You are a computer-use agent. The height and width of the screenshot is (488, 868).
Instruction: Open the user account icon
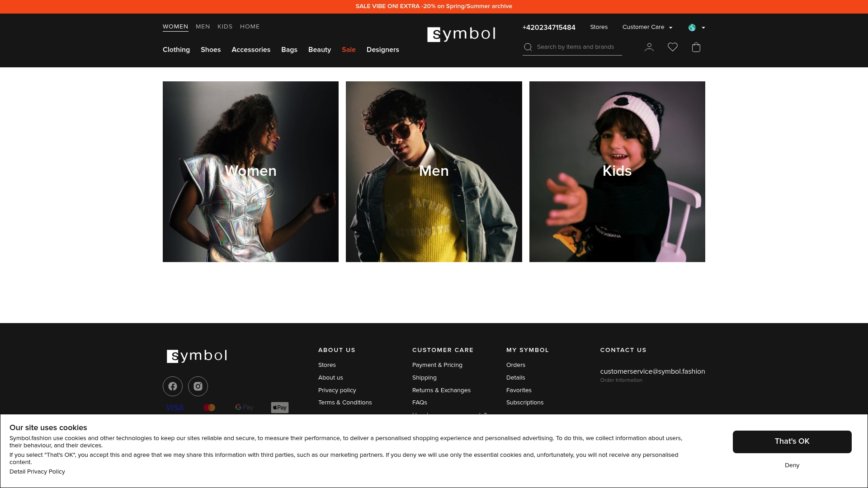pyautogui.click(x=649, y=47)
